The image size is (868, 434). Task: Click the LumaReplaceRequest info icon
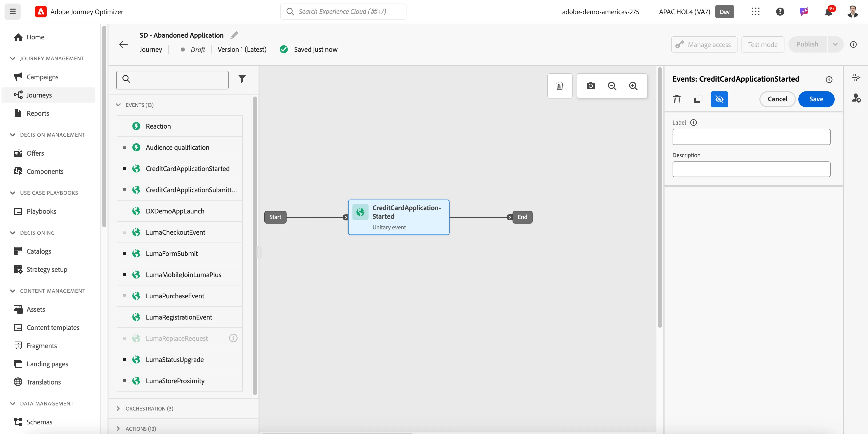[233, 338]
